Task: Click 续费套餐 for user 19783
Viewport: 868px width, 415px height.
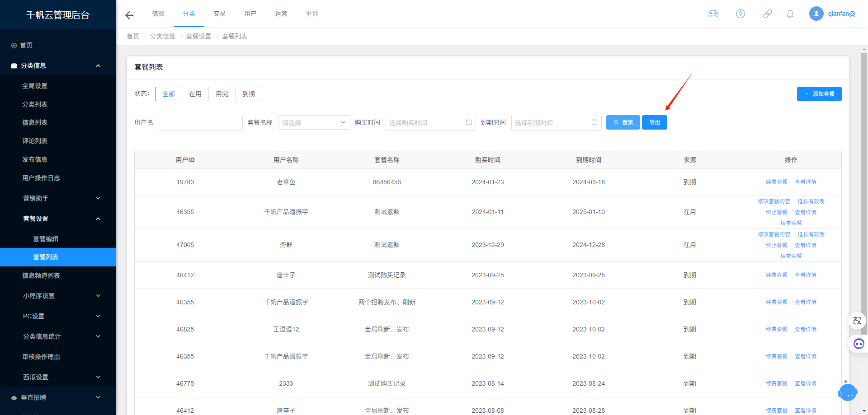Action: tap(777, 182)
